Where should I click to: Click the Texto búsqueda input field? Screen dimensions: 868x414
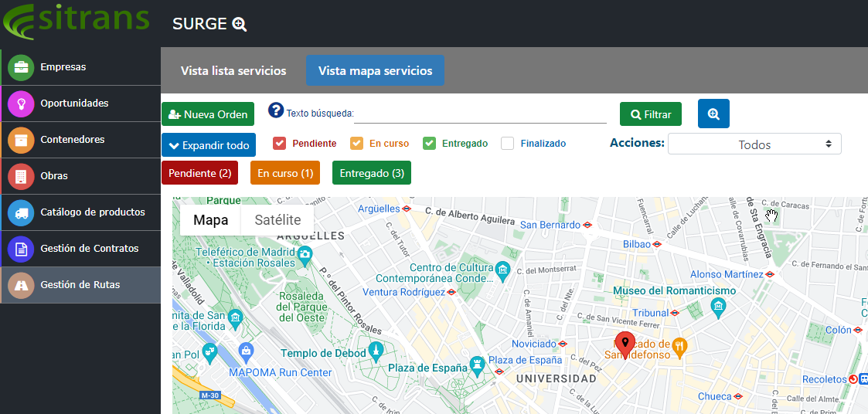tap(480, 114)
